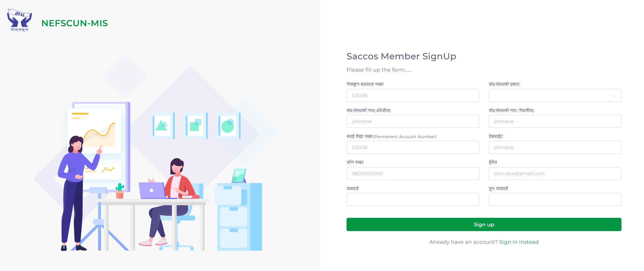Click the square shapes picture frame
Viewport: 644px width, 271px height.
coord(195,126)
